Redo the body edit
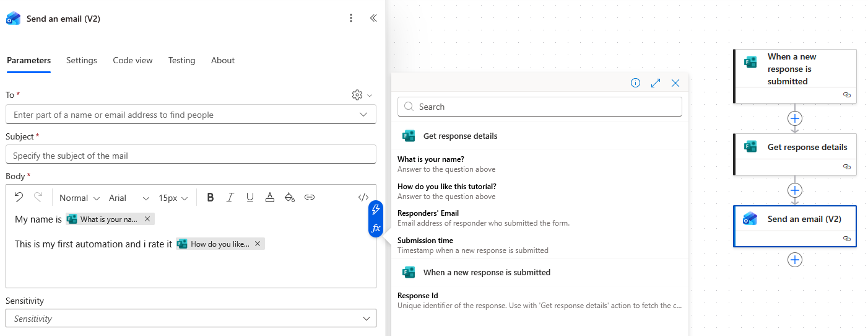 click(x=38, y=197)
